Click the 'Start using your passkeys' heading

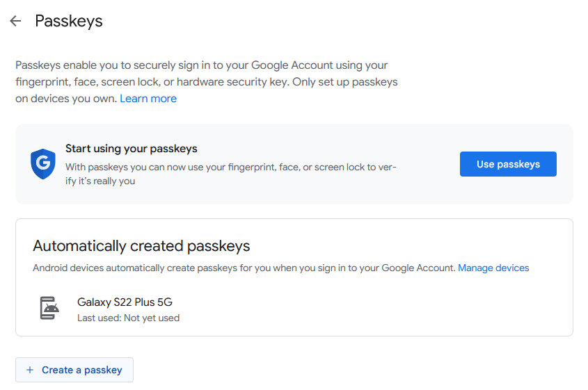pos(132,148)
